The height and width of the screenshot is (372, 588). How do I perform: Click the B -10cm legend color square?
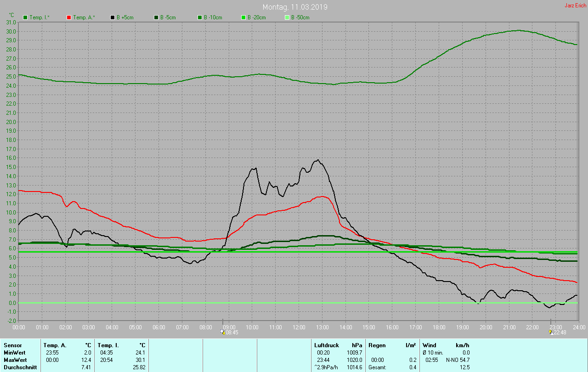200,17
